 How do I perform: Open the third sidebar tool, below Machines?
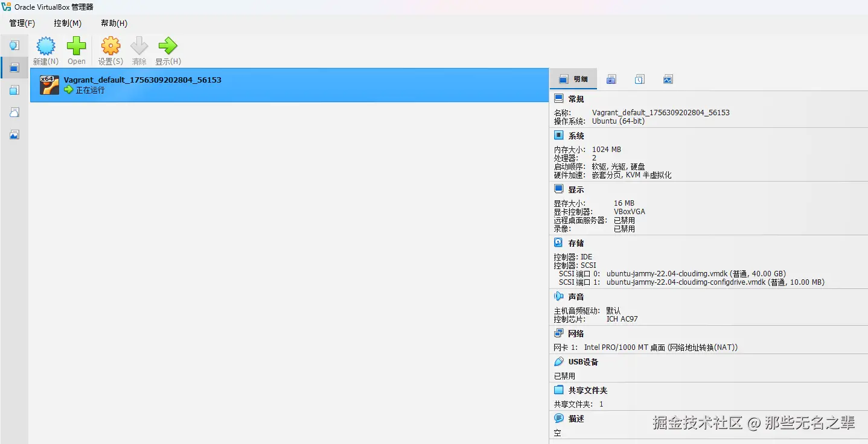(x=14, y=90)
